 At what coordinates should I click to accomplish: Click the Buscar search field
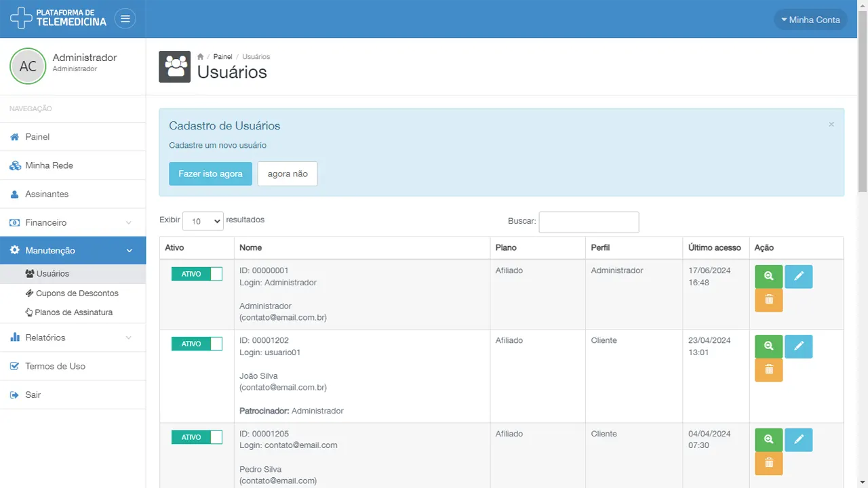pos(589,222)
